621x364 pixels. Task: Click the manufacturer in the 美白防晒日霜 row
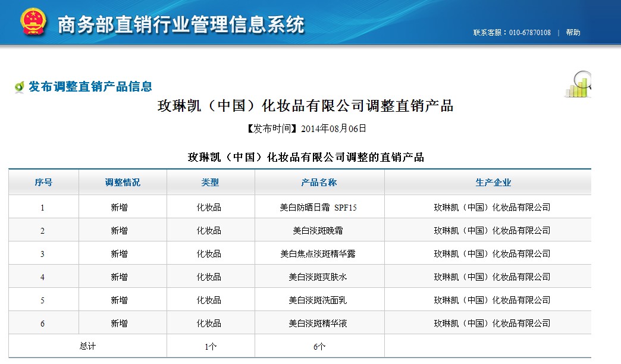(x=493, y=207)
